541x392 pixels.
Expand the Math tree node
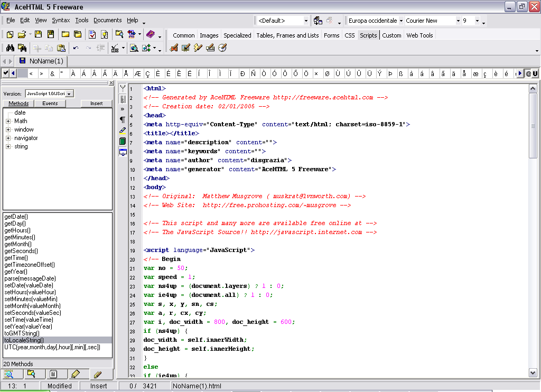coord(8,121)
